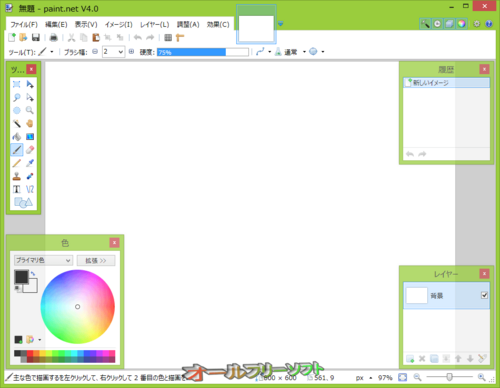
Task: Select the Color Picker eyedropper tool
Action: pyautogui.click(x=30, y=163)
